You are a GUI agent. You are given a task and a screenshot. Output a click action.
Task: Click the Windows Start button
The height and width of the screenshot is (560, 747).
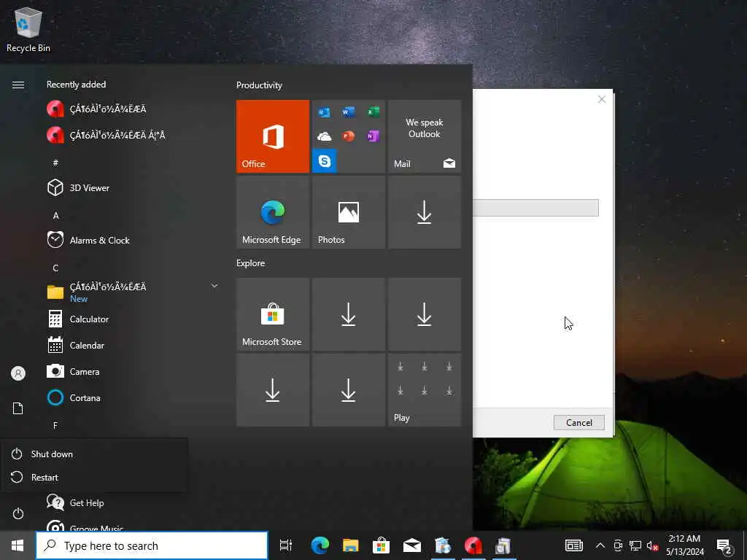pyautogui.click(x=18, y=545)
